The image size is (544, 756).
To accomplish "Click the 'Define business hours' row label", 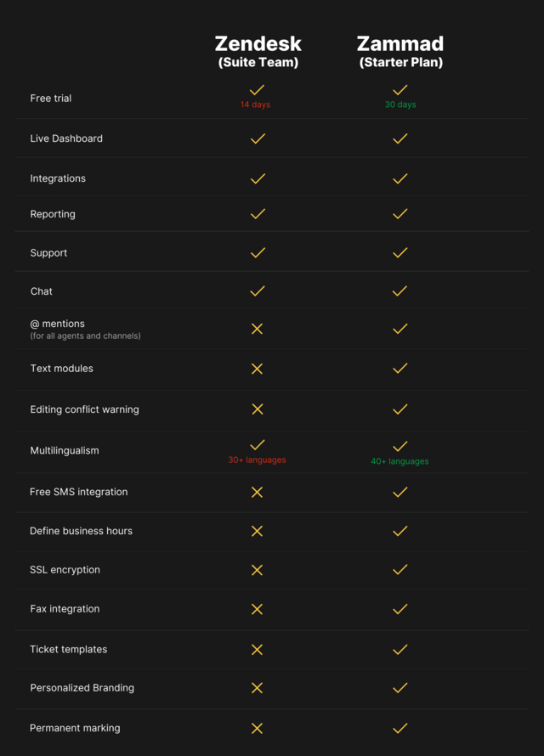I will click(81, 531).
